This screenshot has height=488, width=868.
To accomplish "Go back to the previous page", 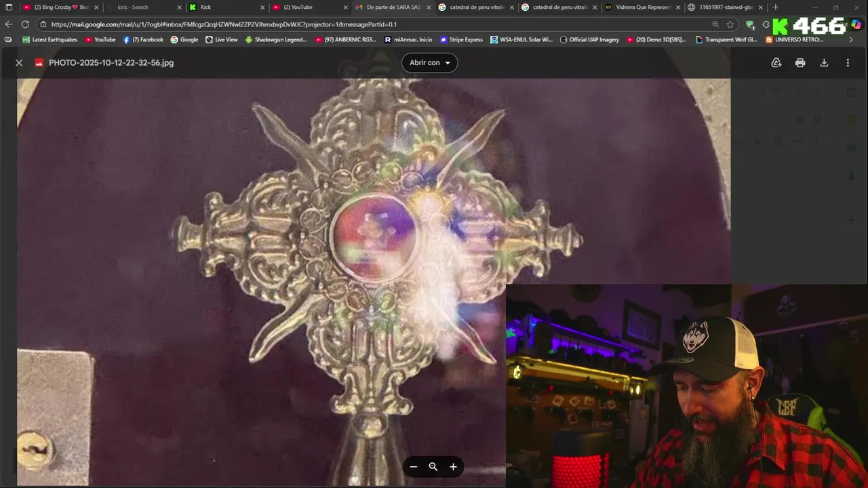I will click(x=9, y=24).
